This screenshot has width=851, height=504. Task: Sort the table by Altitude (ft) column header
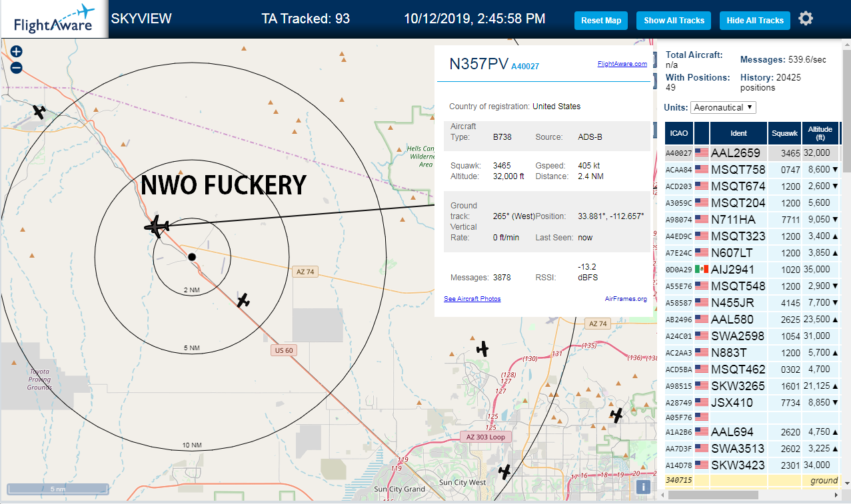(x=820, y=133)
